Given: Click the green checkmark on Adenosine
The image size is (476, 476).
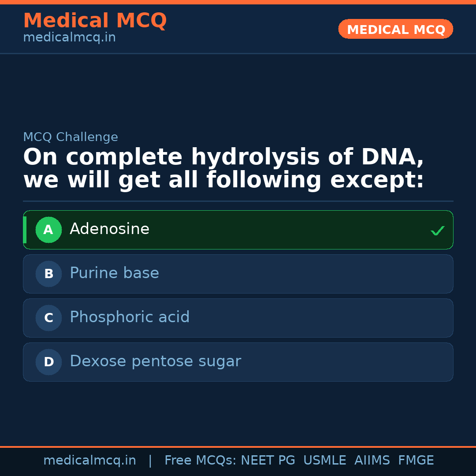Looking at the screenshot, I should tap(437, 231).
